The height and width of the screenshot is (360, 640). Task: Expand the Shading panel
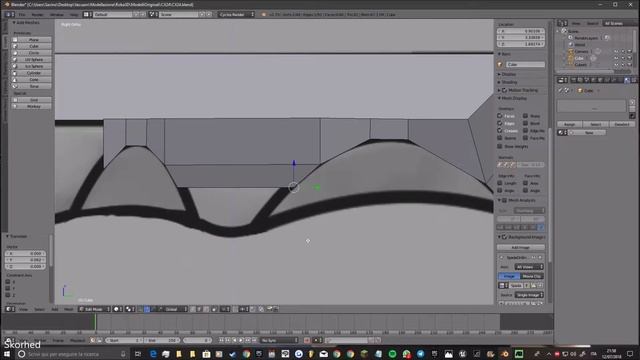coord(499,82)
